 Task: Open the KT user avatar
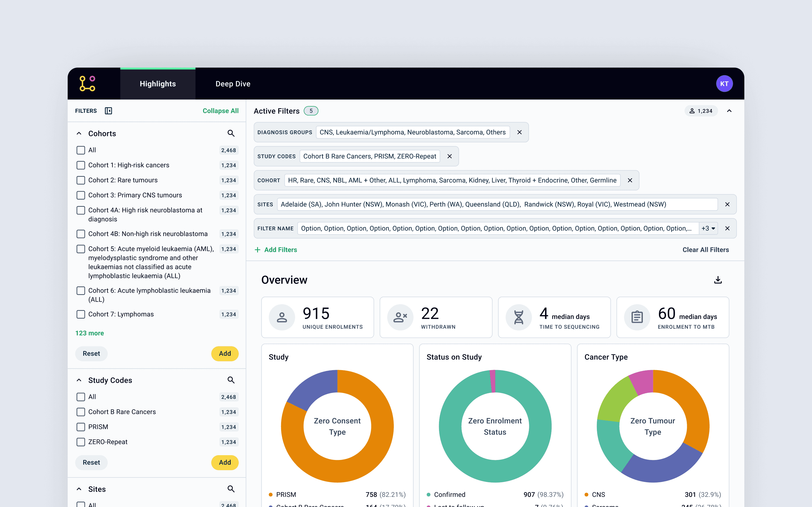tap(724, 83)
